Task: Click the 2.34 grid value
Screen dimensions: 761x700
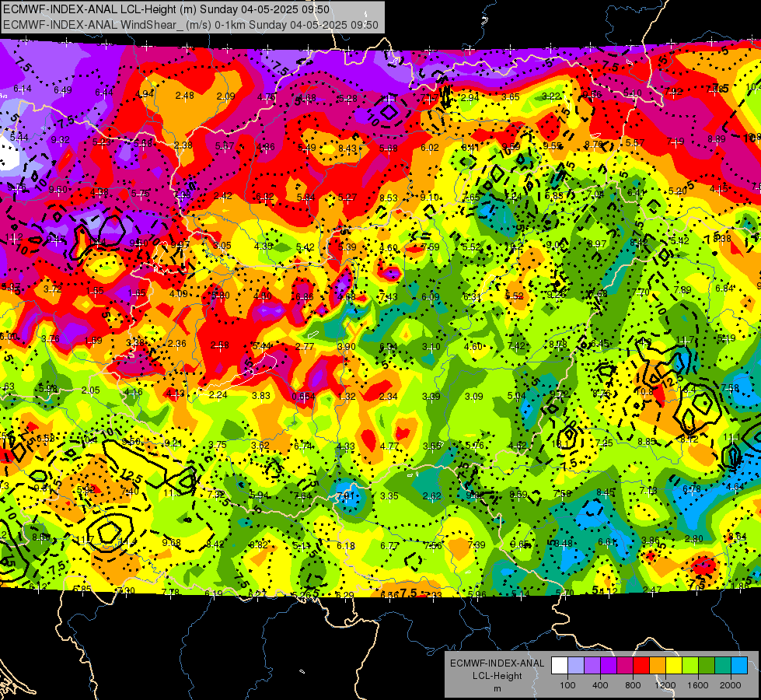Action: tap(388, 397)
